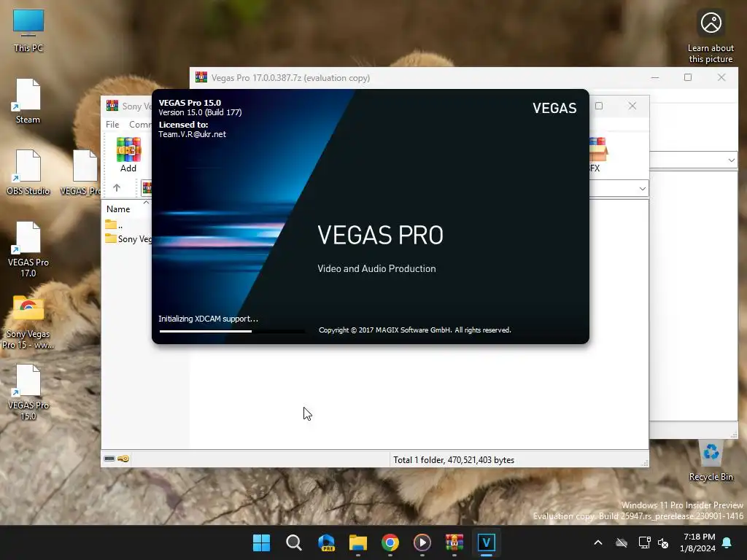Screen dimensions: 747x560
Task: Go up one folder level in WinRAR
Action: (117, 187)
